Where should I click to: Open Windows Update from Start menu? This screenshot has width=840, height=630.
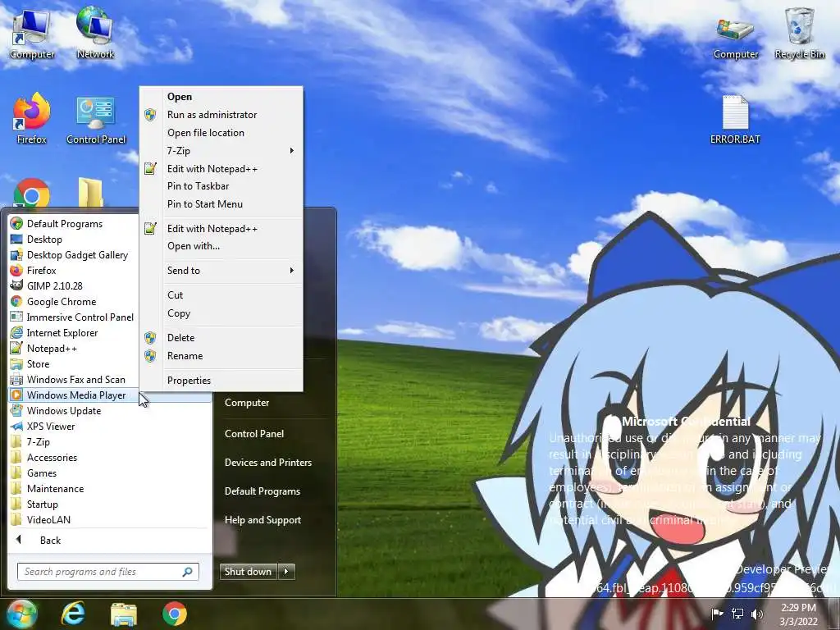tap(110, 410)
